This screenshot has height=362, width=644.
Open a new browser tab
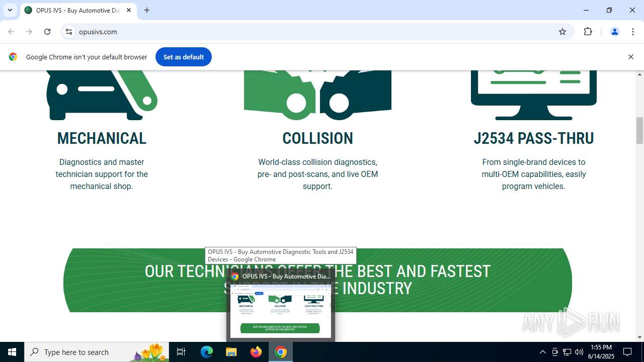click(x=147, y=10)
